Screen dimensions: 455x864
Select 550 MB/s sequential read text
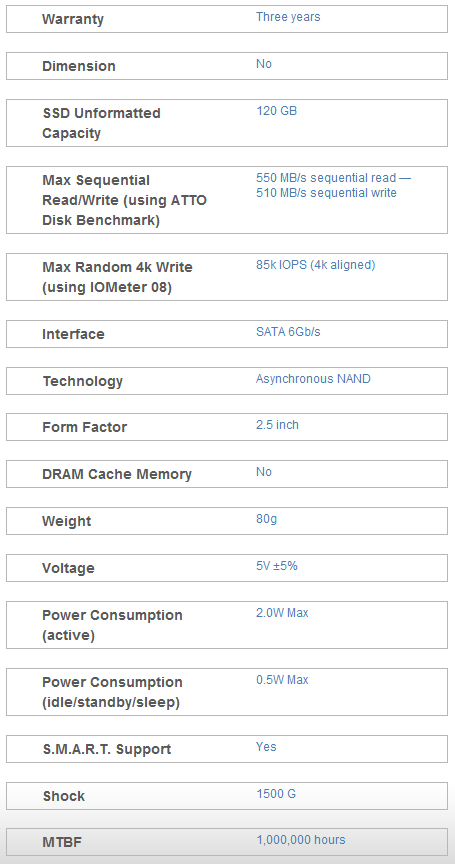coord(326,178)
